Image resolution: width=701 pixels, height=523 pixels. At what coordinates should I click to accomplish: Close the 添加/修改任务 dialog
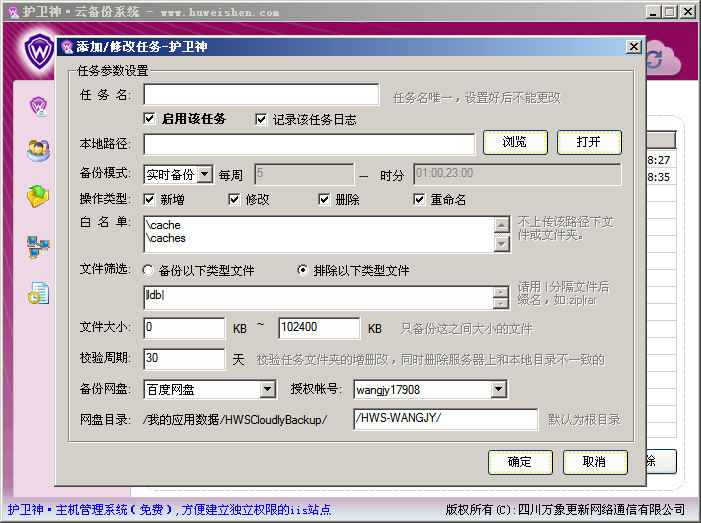tap(633, 46)
